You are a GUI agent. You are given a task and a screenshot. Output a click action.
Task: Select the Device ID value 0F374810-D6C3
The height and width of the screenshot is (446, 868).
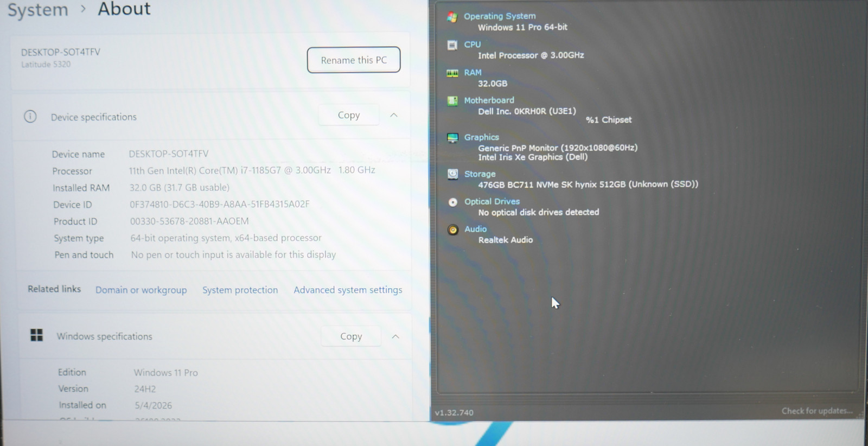point(219,204)
